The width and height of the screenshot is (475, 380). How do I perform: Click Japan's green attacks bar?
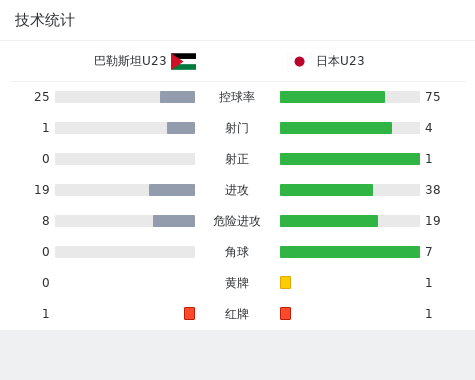tap(326, 190)
